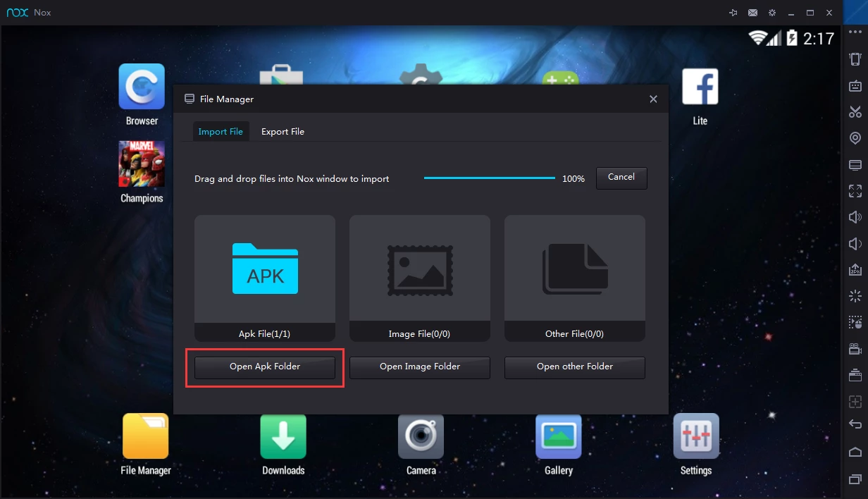Open the virtual location pin tool

[855, 138]
